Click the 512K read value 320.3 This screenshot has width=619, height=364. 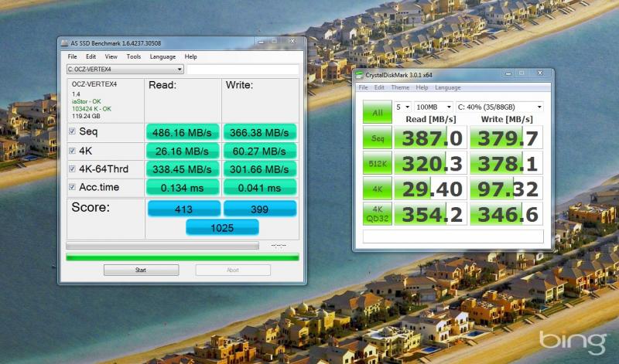point(431,163)
